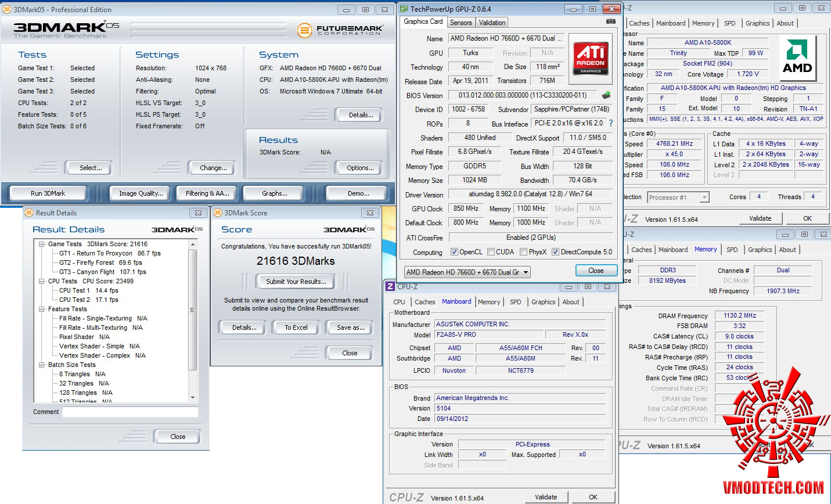Image resolution: width=831 pixels, height=504 pixels.
Task: Click the 21616 3DMarks score text
Action: (x=296, y=261)
